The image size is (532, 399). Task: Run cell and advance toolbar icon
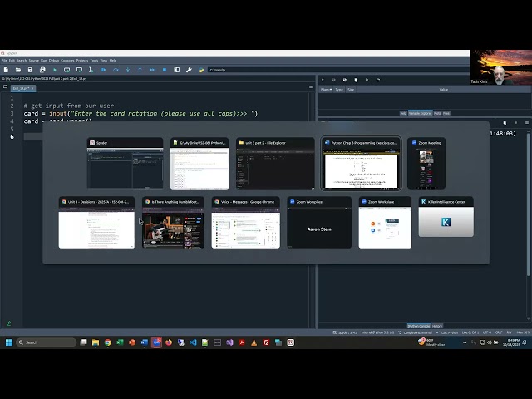(x=79, y=70)
